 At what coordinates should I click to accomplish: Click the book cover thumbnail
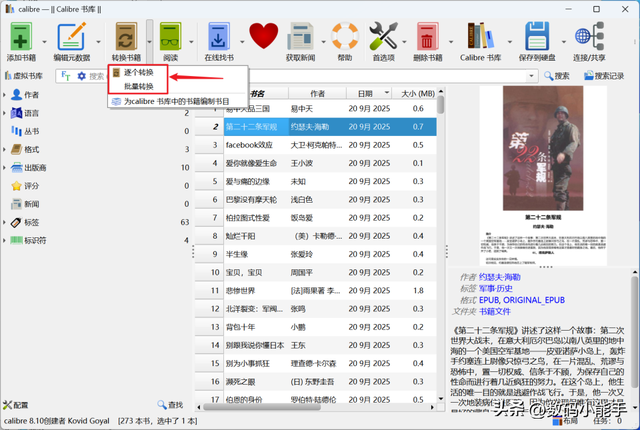pyautogui.click(x=543, y=176)
